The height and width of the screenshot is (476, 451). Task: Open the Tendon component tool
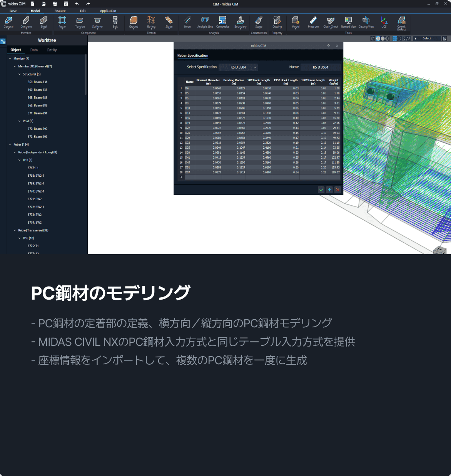pyautogui.click(x=80, y=22)
